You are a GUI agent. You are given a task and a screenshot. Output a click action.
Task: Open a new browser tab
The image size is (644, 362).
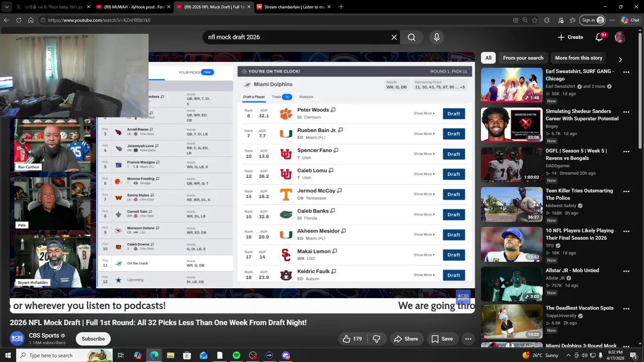click(x=341, y=7)
